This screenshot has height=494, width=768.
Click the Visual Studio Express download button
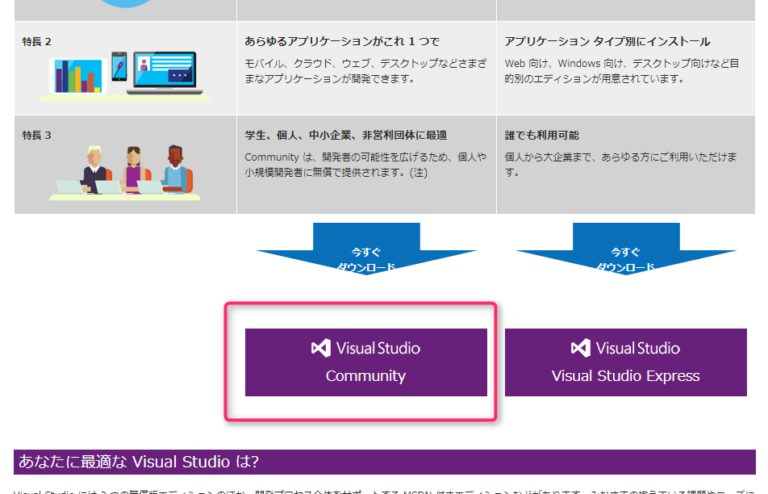click(625, 362)
